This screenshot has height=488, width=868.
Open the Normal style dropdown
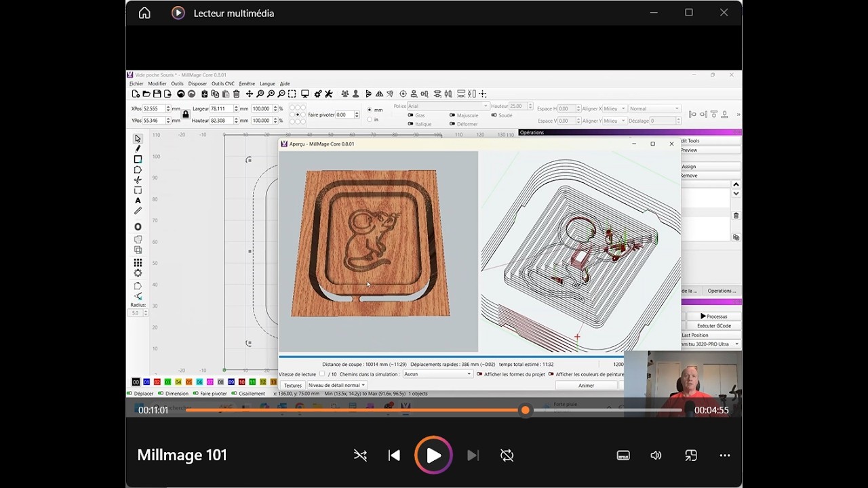coord(654,108)
